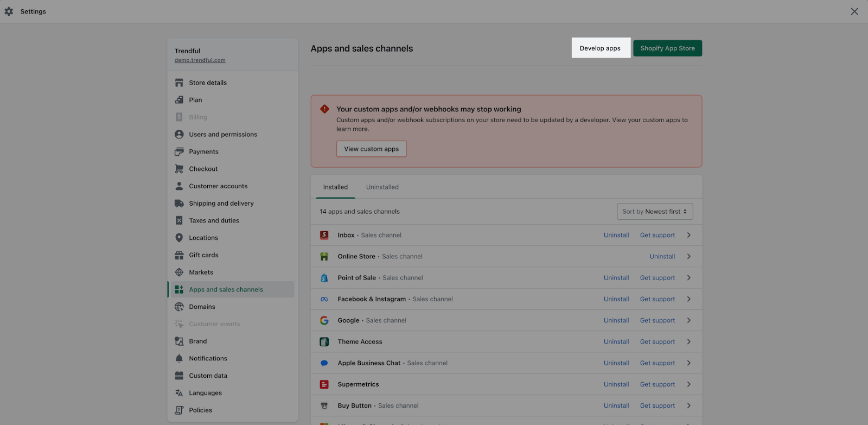The image size is (868, 425).
Task: Uninstall the Supermetrics app
Action: tap(616, 384)
